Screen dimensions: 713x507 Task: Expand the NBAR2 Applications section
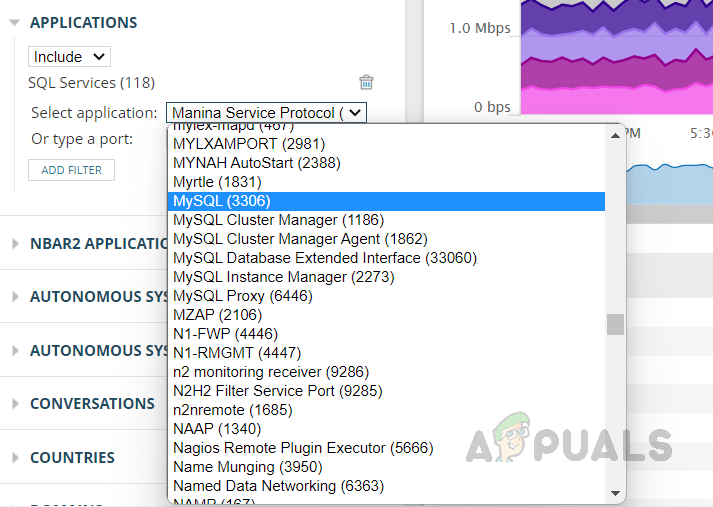(x=15, y=243)
